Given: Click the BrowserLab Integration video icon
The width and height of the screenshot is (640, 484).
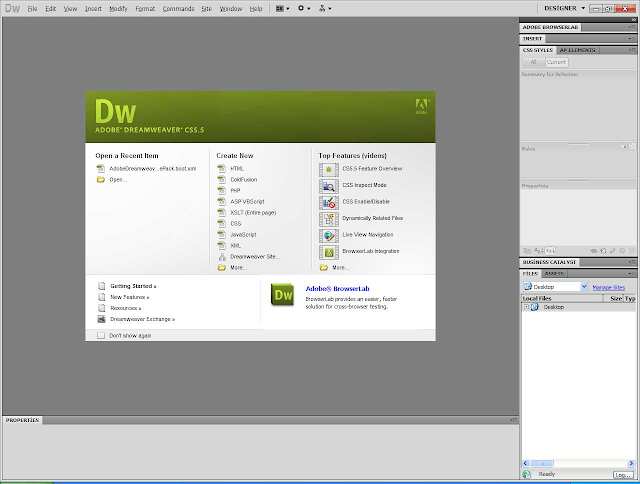Looking at the screenshot, I should [329, 252].
